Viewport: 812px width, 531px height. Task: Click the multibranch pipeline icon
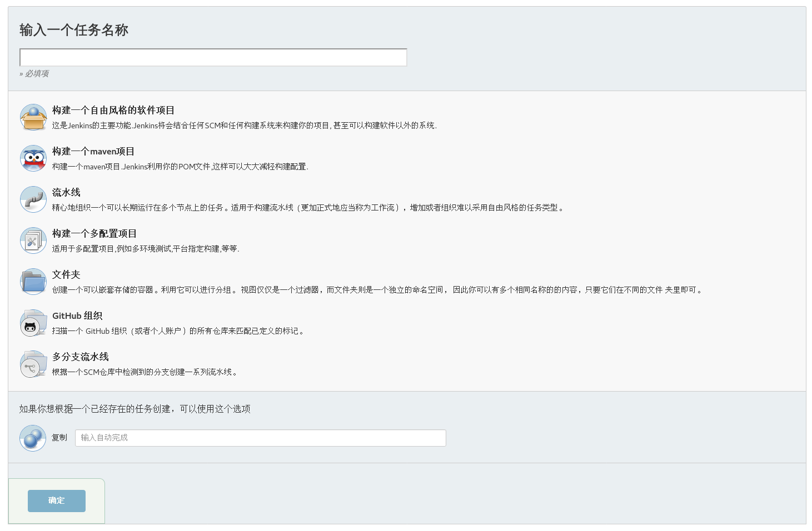(33, 364)
